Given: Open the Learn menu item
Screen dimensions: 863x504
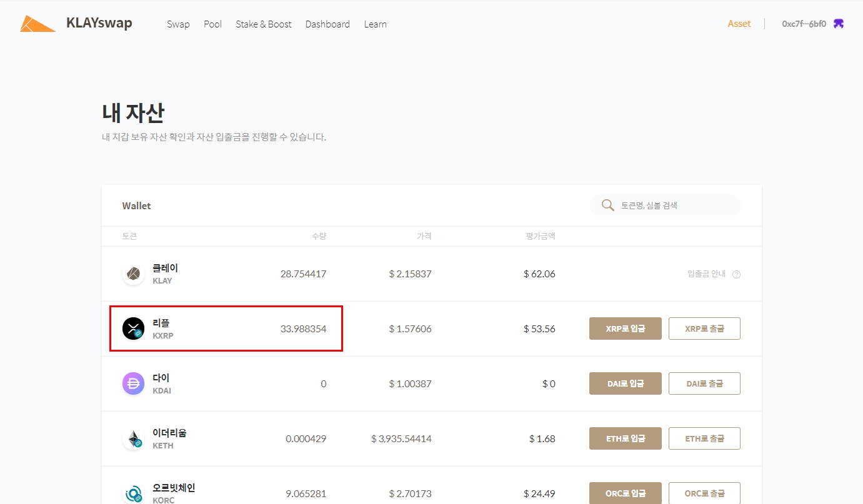Looking at the screenshot, I should (x=375, y=24).
